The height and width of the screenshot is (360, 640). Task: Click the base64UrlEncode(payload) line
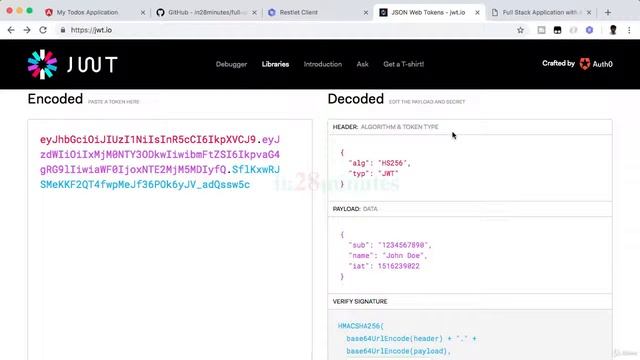[x=398, y=351]
